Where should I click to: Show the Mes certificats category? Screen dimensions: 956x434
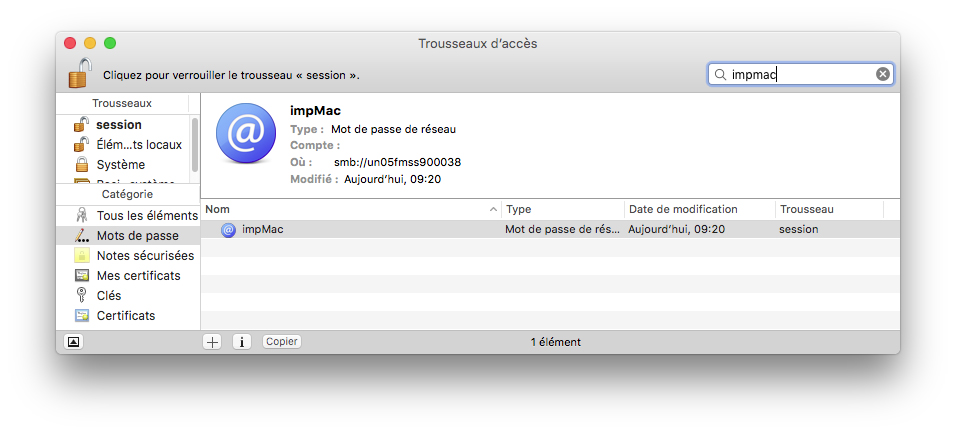(138, 276)
